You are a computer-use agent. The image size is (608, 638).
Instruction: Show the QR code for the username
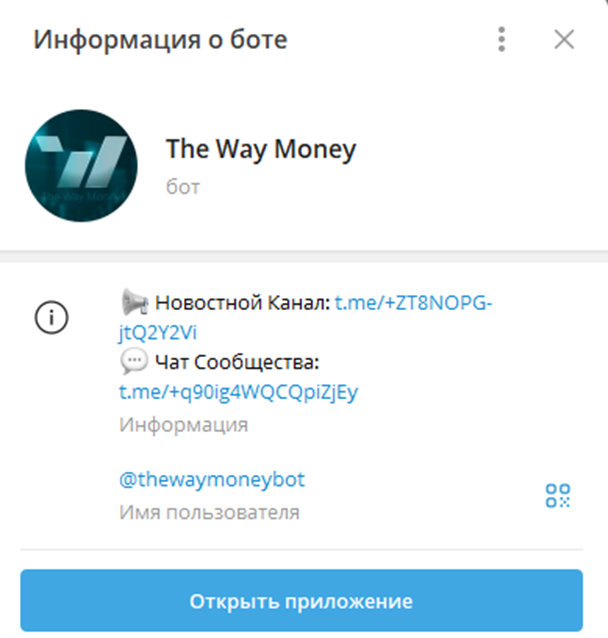tap(558, 496)
